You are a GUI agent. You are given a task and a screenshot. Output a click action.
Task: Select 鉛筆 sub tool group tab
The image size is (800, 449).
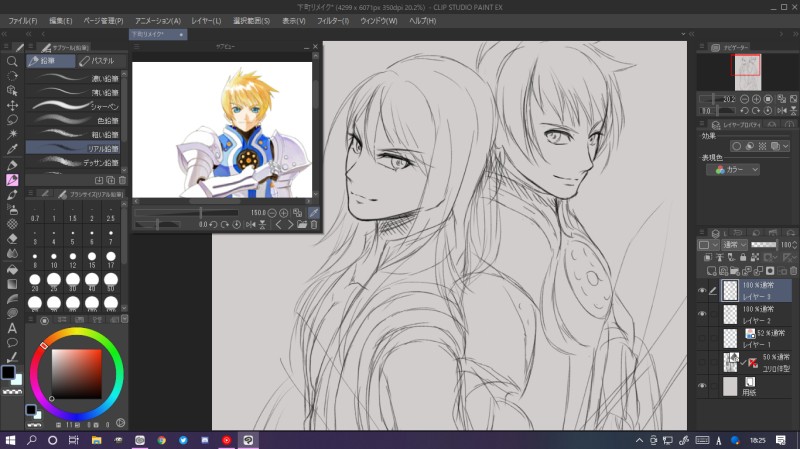coord(50,61)
